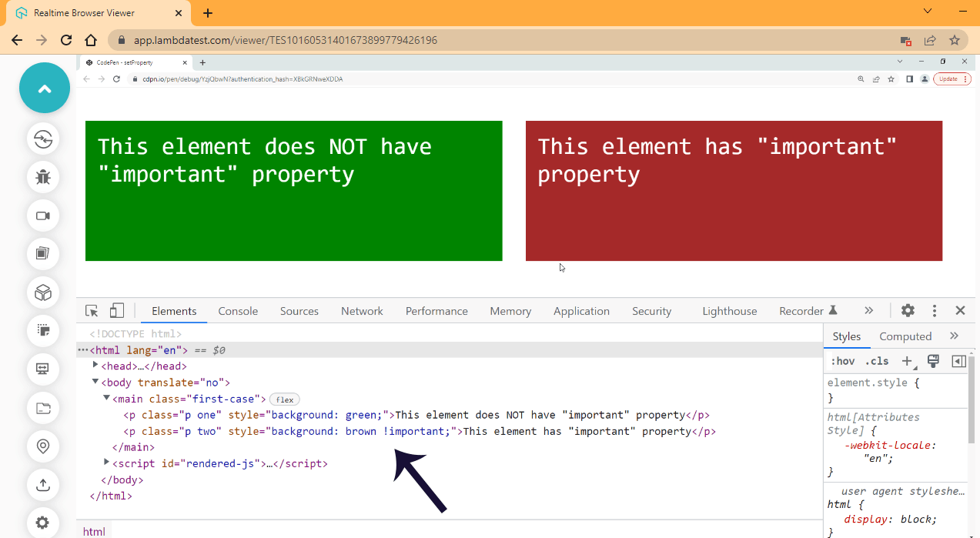
Task: Start a video recording from the sidebar
Action: [x=44, y=216]
